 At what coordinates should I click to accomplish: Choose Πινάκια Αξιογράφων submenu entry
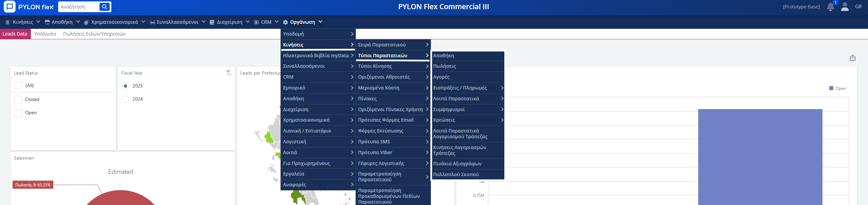point(468,164)
